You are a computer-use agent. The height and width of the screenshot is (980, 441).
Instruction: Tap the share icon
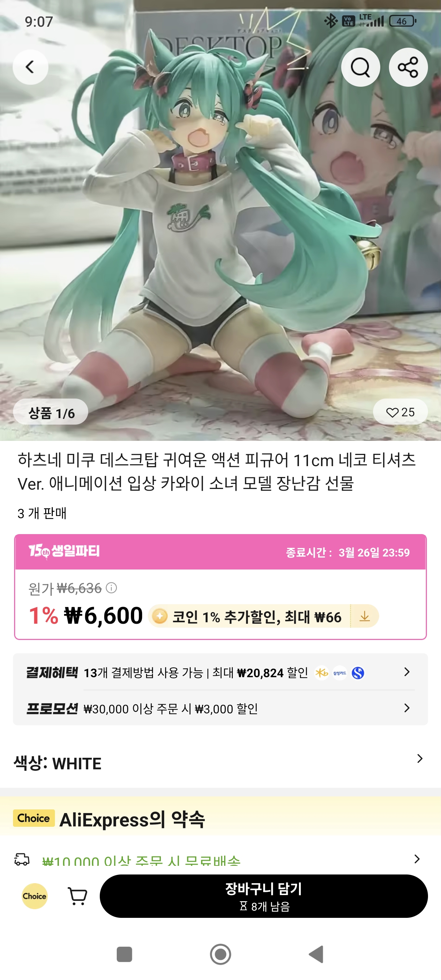point(408,67)
